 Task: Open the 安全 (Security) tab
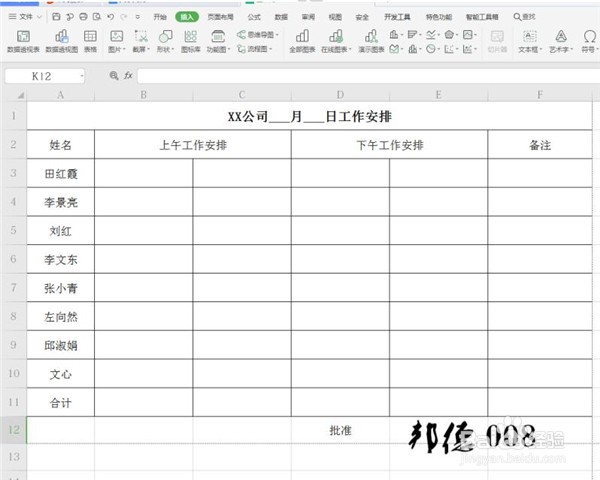362,17
